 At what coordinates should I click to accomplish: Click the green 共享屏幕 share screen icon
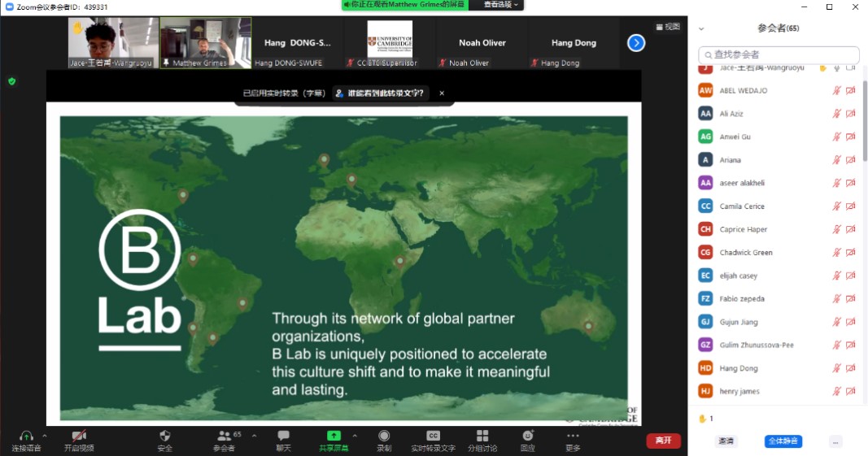(334, 436)
